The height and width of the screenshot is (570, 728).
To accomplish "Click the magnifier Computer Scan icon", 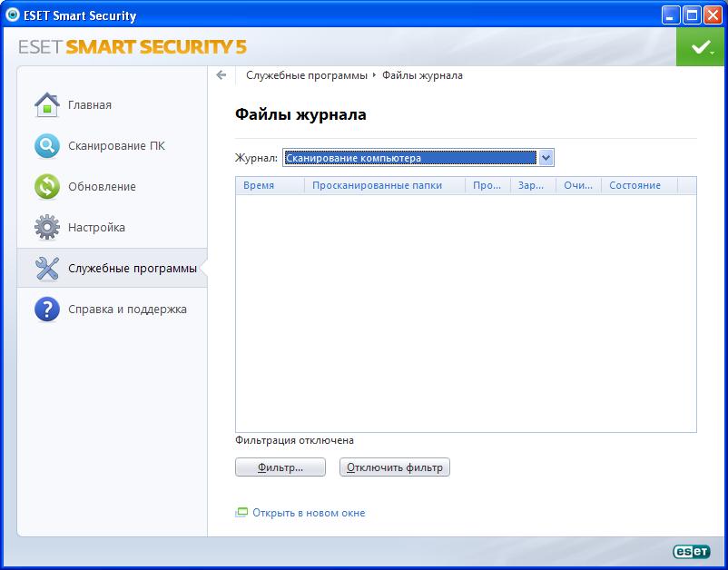I will (x=47, y=146).
